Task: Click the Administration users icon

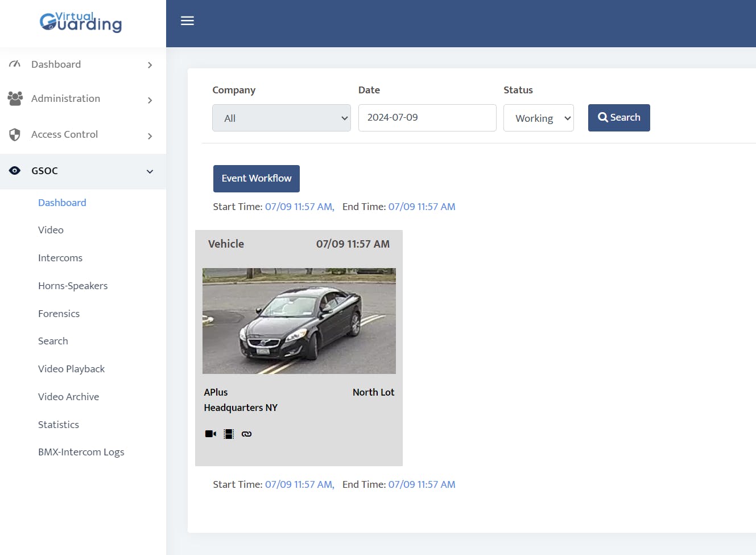Action: coord(15,98)
